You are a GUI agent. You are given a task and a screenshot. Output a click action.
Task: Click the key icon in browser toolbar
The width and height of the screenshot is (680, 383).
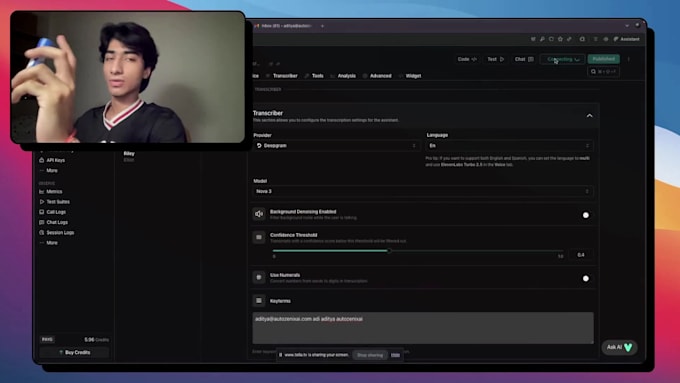(542, 39)
